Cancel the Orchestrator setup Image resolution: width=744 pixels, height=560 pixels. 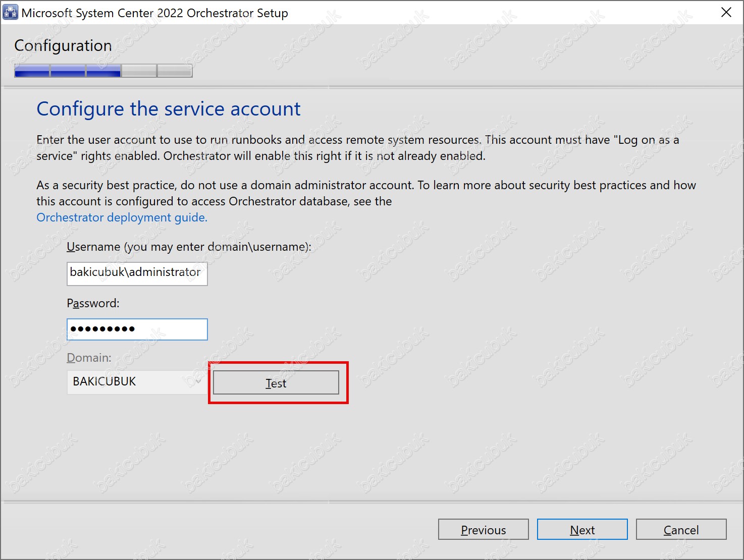(681, 530)
